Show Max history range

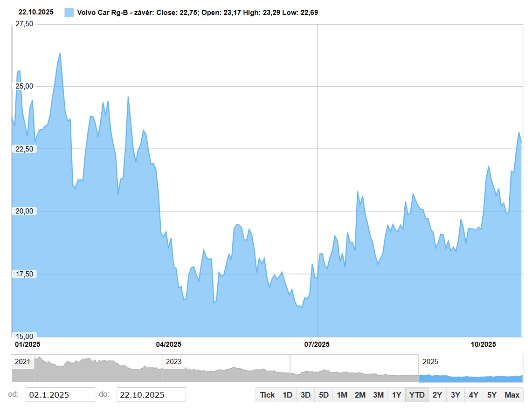(512, 395)
